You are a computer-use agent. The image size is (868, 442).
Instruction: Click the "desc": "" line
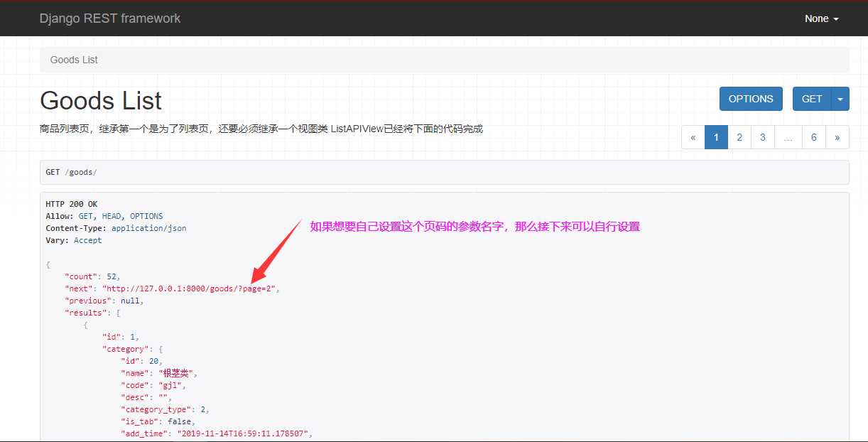tap(146, 397)
